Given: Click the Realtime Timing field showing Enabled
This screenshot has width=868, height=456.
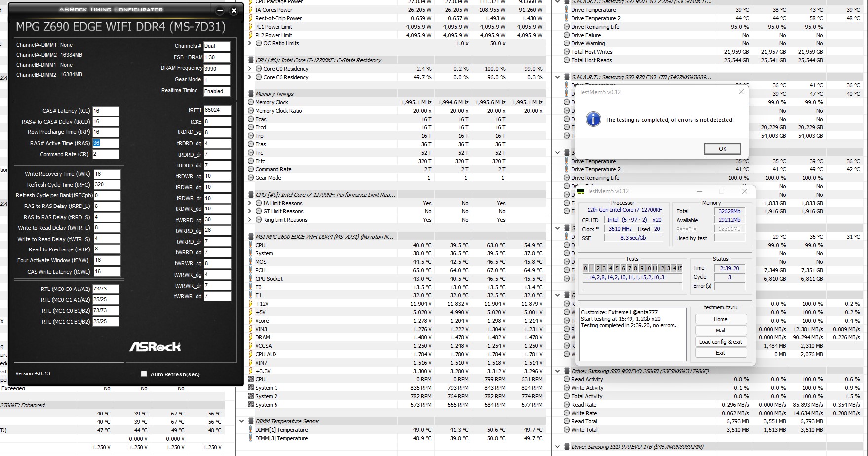Looking at the screenshot, I should [x=217, y=91].
